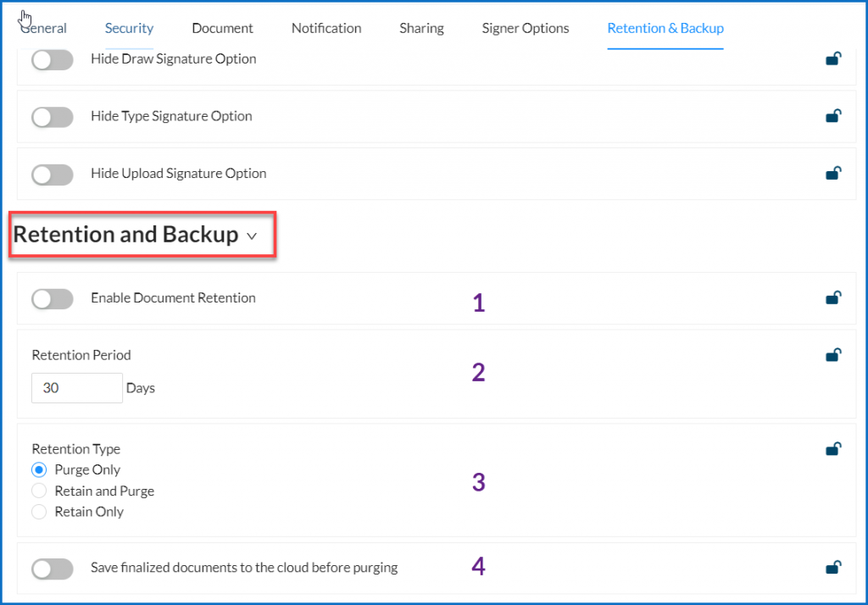Select Retain Only as retention type
Viewport: 868px width, 605px height.
pyautogui.click(x=38, y=511)
